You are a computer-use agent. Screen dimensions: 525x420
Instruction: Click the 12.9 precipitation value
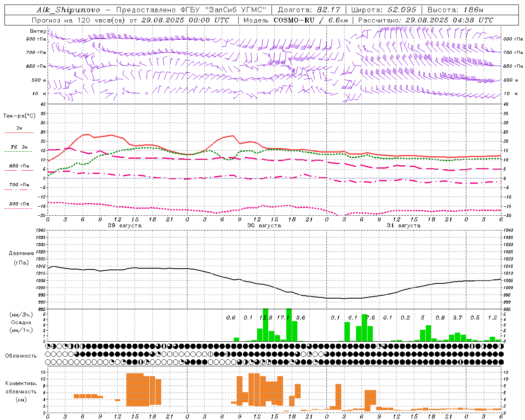[266, 318]
